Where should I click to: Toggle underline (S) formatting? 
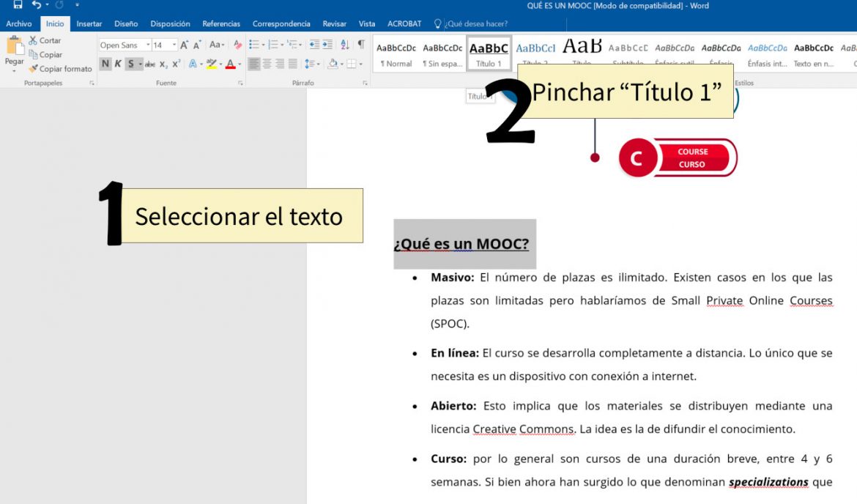[130, 64]
